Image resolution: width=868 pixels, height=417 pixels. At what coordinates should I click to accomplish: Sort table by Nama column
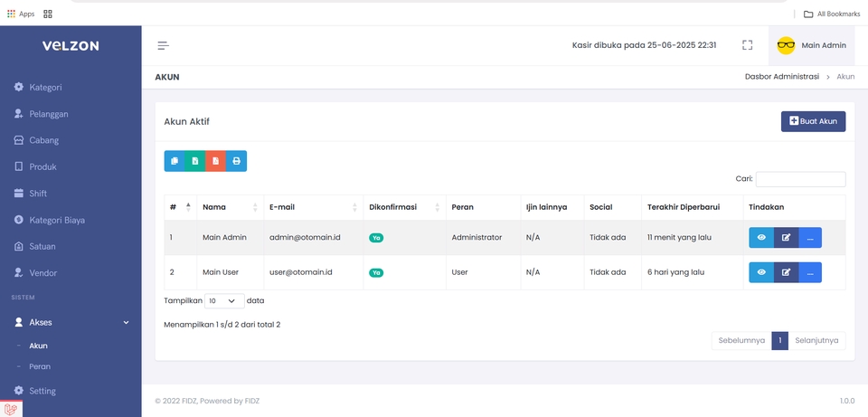pyautogui.click(x=230, y=207)
